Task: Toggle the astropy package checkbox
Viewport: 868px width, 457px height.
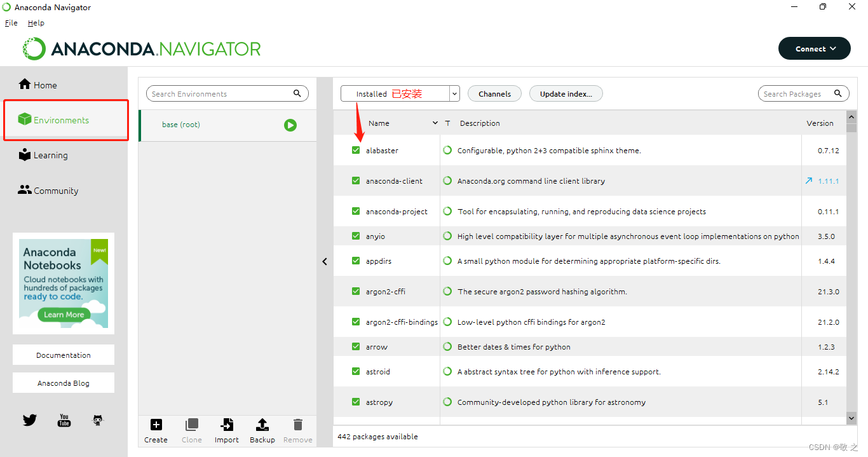Action: 356,402
